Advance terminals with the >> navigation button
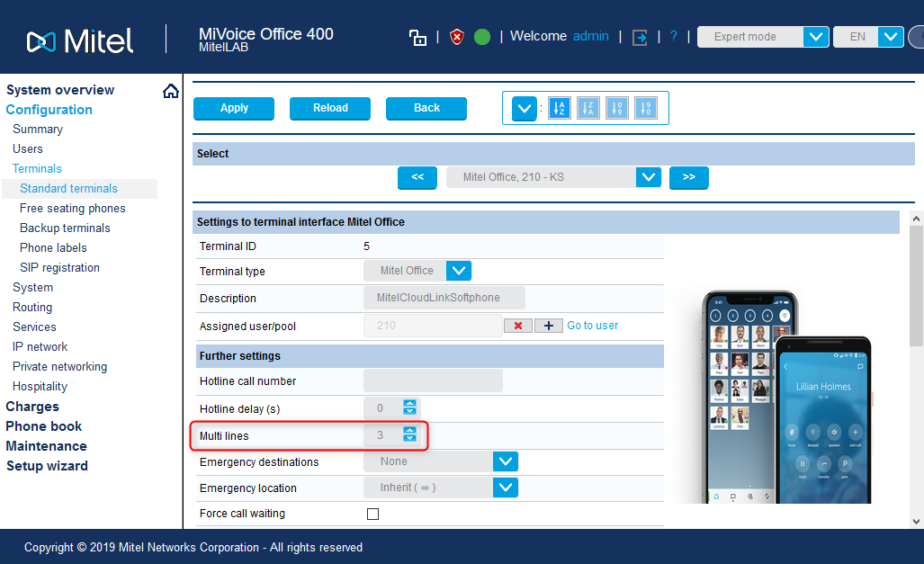The image size is (924, 564). [688, 177]
